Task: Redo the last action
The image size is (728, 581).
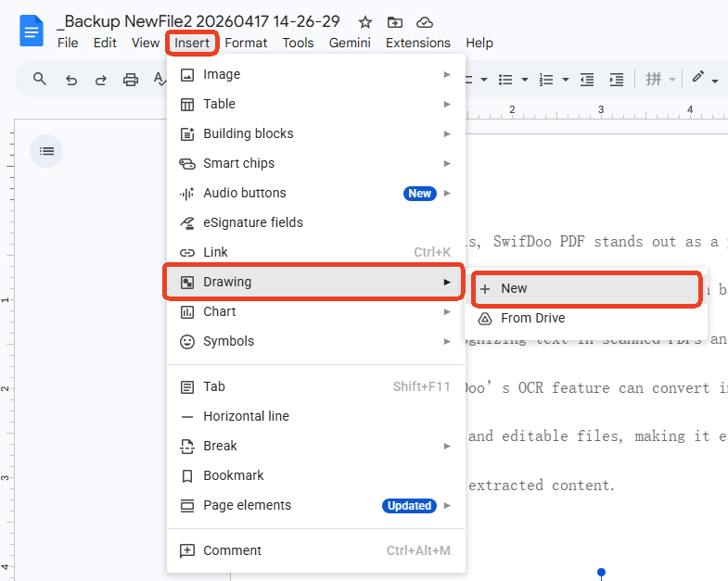Action: click(101, 80)
